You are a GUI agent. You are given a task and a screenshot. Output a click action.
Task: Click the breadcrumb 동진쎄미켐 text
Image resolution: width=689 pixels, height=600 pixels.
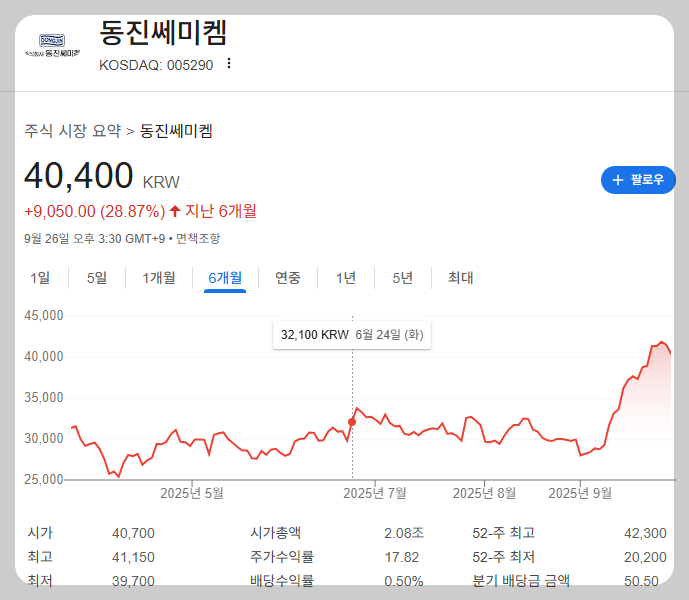coord(176,131)
